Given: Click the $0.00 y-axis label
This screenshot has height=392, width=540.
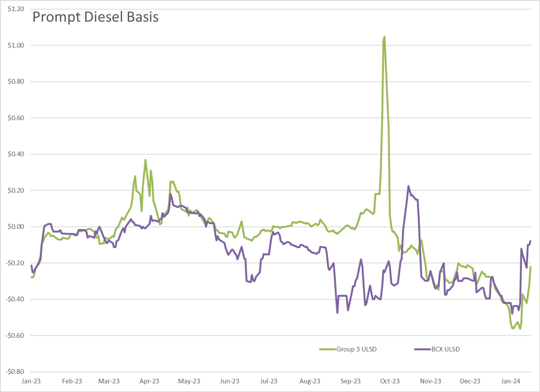Looking at the screenshot, I should tap(16, 227).
